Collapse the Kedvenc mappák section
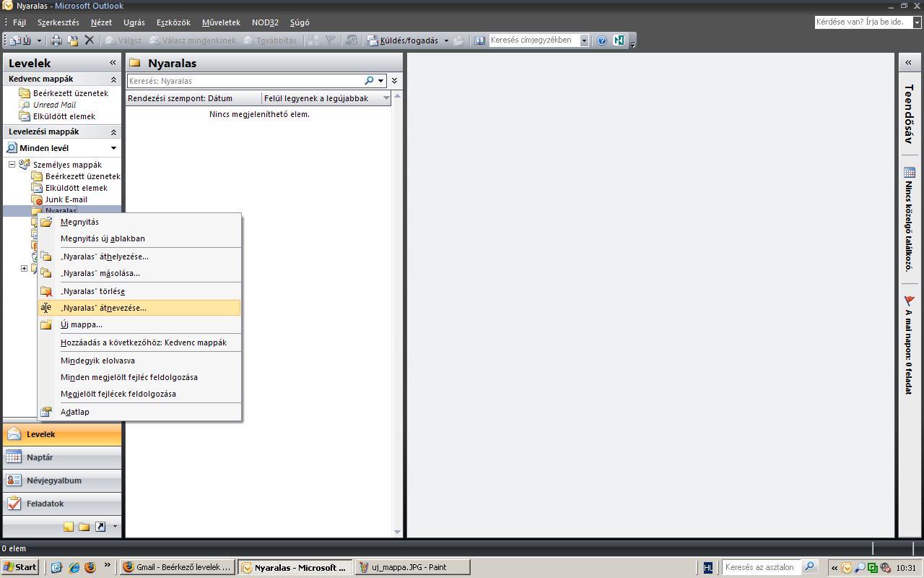This screenshot has height=578, width=924. (x=113, y=79)
